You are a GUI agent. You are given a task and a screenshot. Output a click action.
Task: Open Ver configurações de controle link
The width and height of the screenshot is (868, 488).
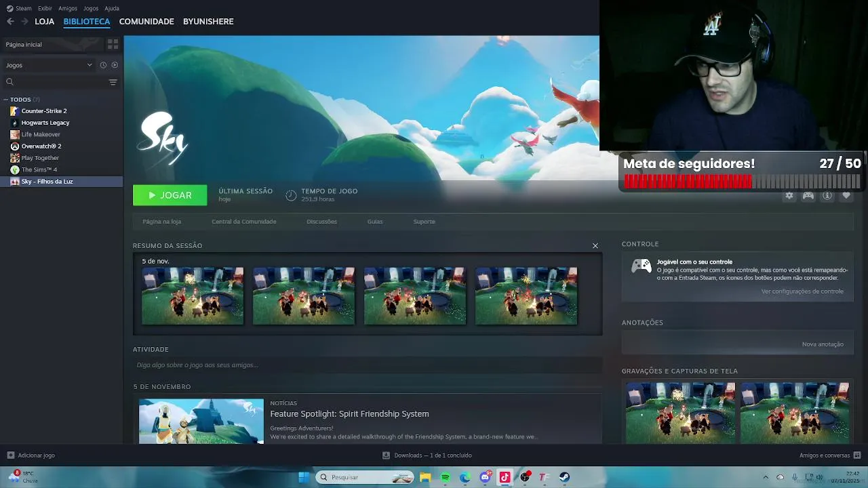pyautogui.click(x=802, y=291)
